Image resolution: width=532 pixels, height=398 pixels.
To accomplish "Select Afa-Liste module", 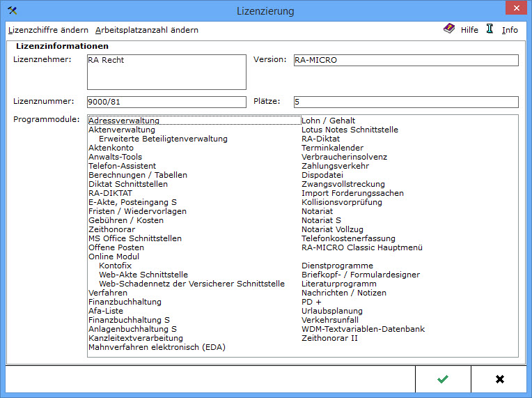I will coord(106,311).
